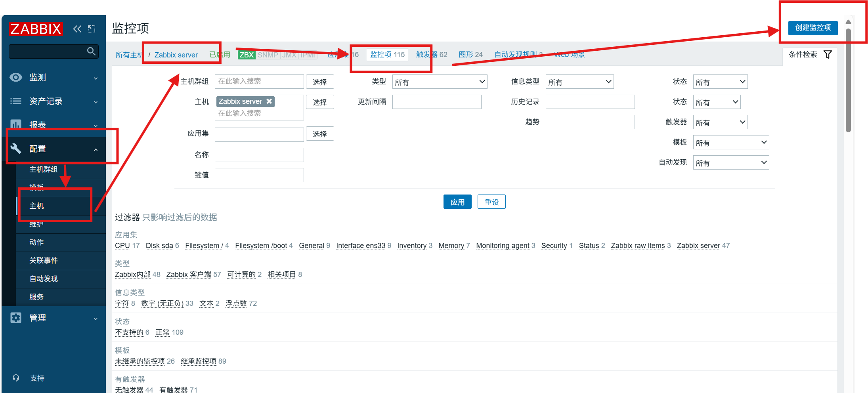Open the 监测 eye icon menu
Image resolution: width=868 pixels, height=393 pixels.
[16, 77]
